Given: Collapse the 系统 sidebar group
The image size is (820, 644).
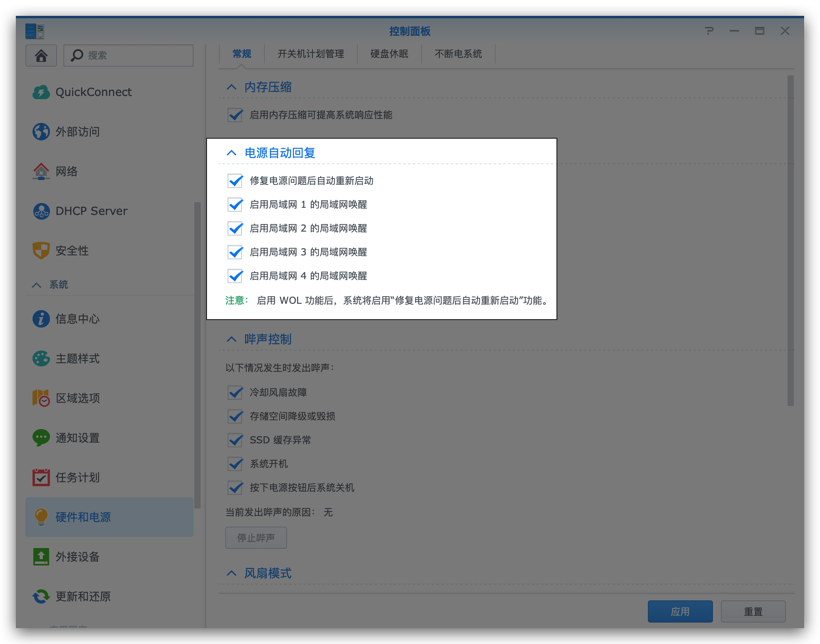Looking at the screenshot, I should [36, 285].
